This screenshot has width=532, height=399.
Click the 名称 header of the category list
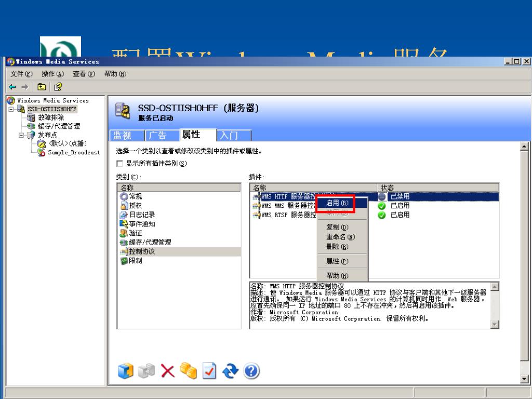179,188
